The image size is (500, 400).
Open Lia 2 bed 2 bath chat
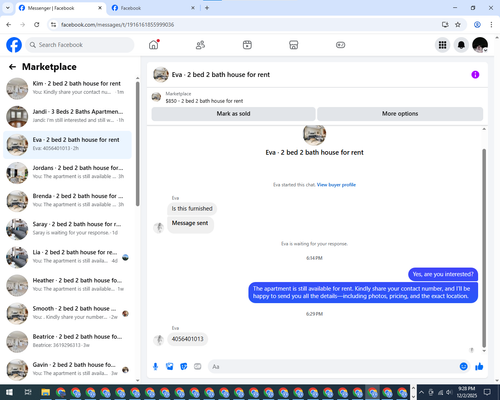(67, 257)
